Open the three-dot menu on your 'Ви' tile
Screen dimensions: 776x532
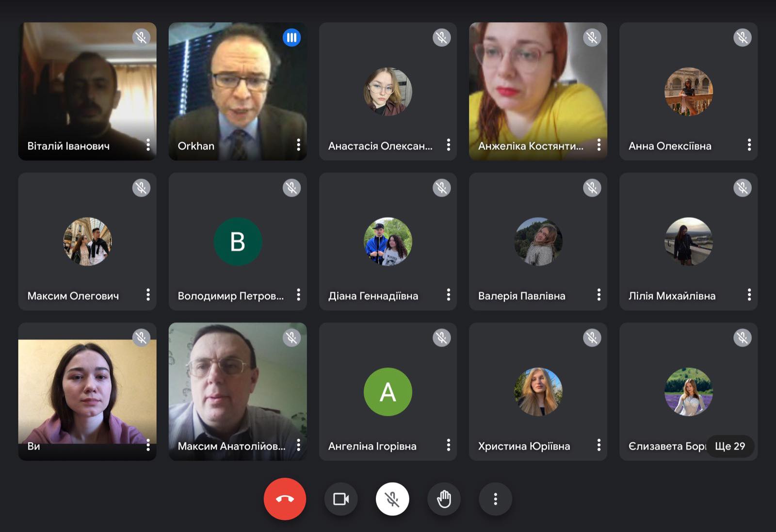click(148, 445)
